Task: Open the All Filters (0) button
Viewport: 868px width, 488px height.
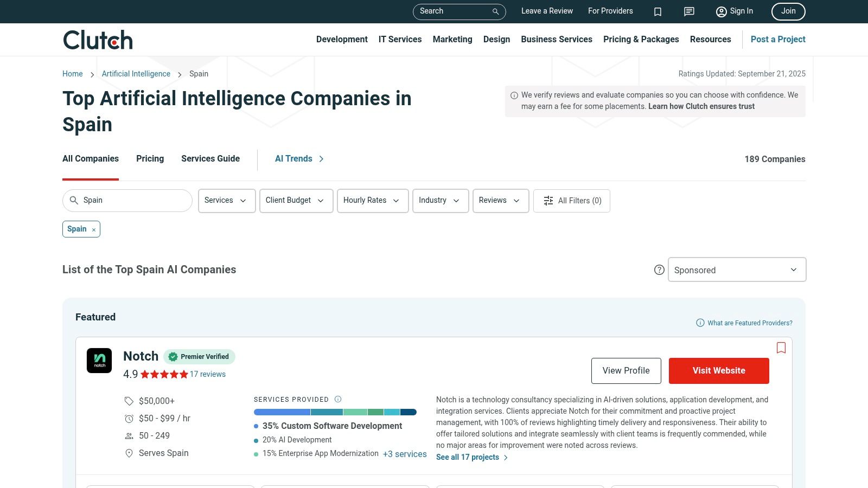Action: click(572, 201)
